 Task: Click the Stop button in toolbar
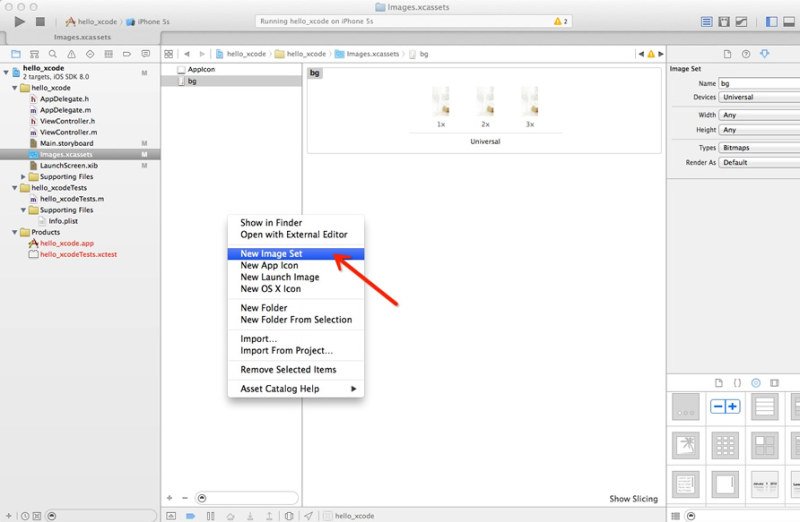40,21
